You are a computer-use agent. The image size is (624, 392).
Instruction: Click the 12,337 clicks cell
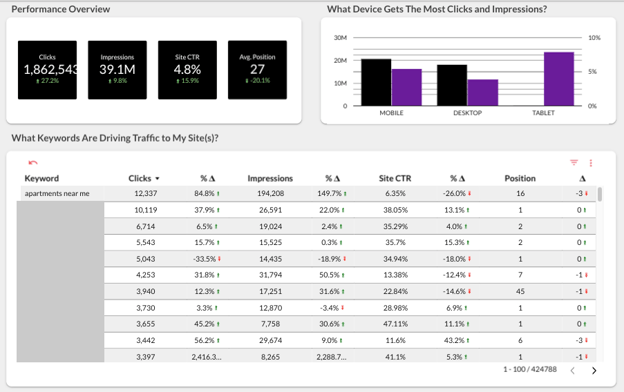click(x=146, y=193)
